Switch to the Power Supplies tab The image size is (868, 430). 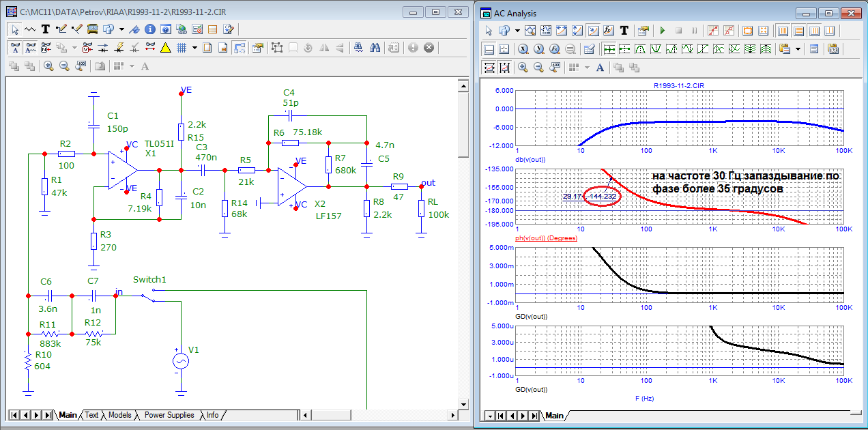coord(169,415)
